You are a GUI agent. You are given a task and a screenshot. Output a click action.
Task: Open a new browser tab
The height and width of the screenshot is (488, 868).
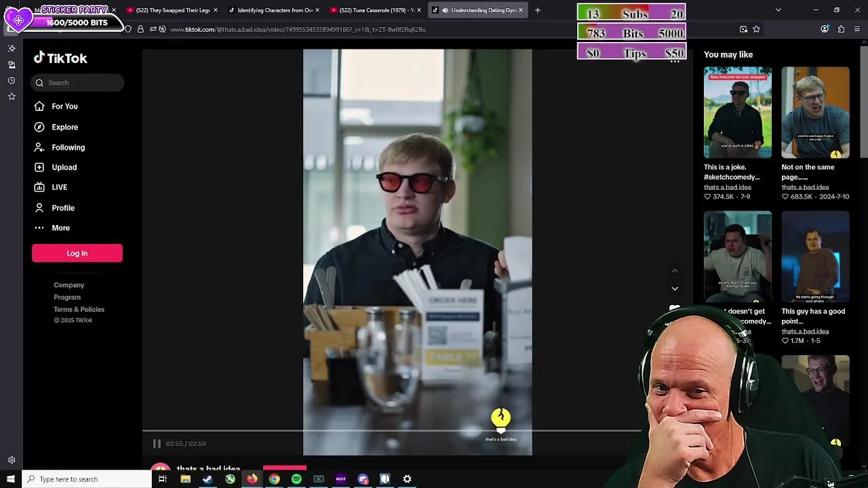coord(538,10)
